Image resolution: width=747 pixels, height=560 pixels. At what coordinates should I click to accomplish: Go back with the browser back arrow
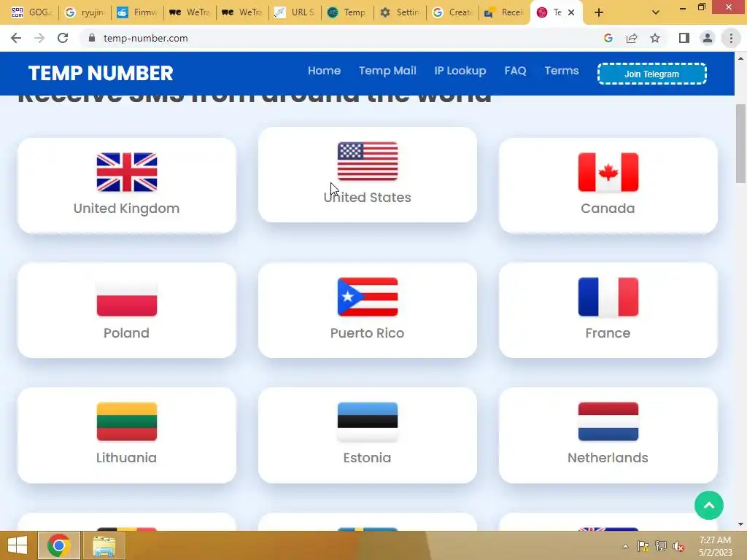click(x=16, y=38)
